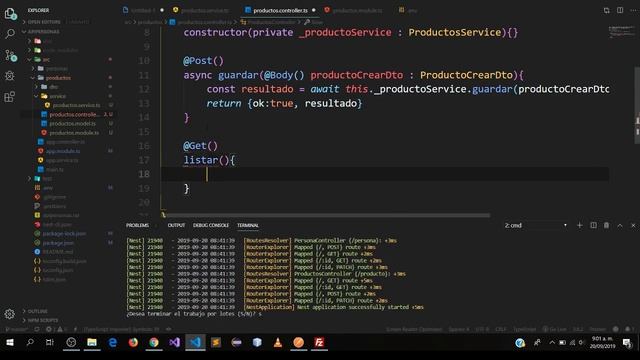
Task: Kill the terminal with the trash icon
Action: pos(607,225)
